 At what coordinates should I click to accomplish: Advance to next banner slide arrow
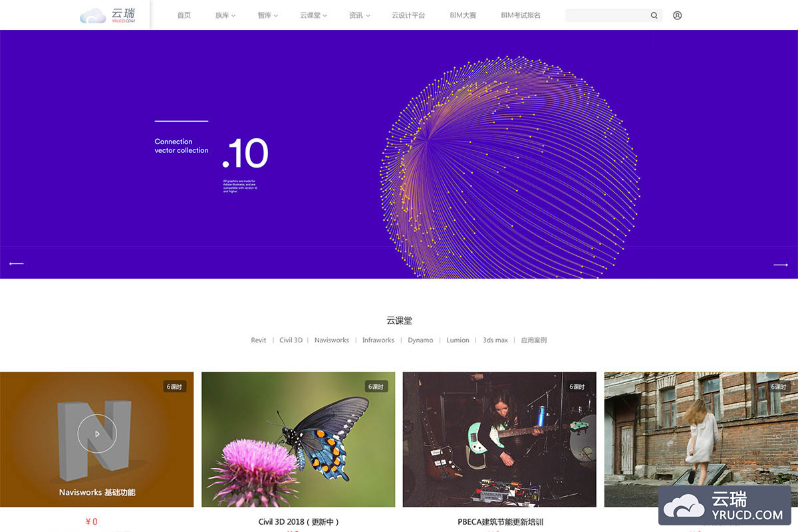click(780, 265)
